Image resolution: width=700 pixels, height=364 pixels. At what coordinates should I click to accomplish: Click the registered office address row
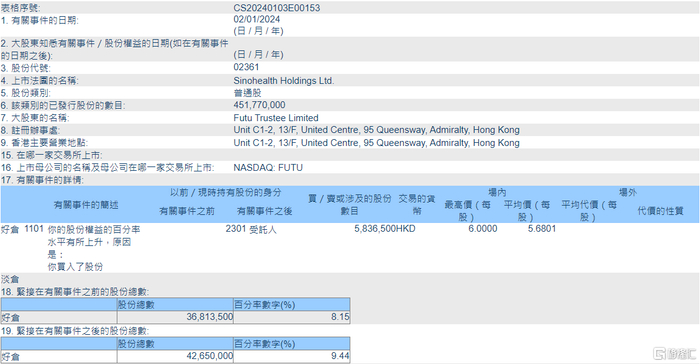point(350,130)
